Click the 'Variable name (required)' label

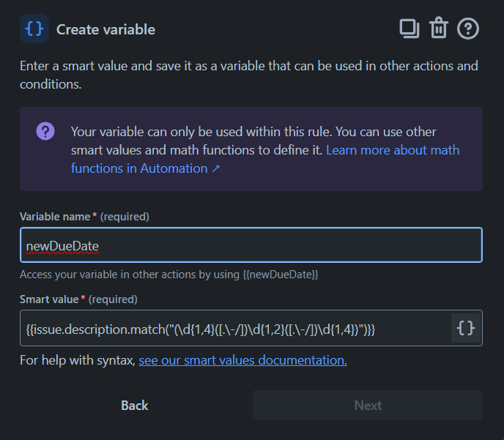click(84, 217)
